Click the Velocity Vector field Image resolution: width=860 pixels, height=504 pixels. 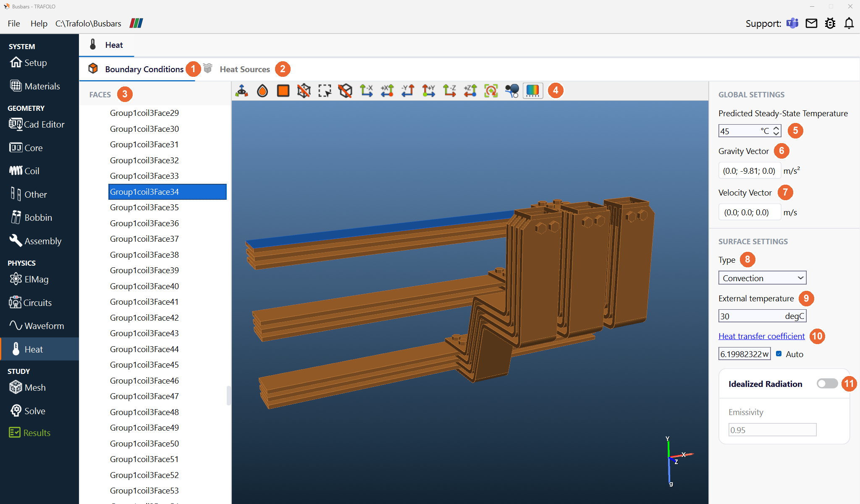[x=750, y=212]
